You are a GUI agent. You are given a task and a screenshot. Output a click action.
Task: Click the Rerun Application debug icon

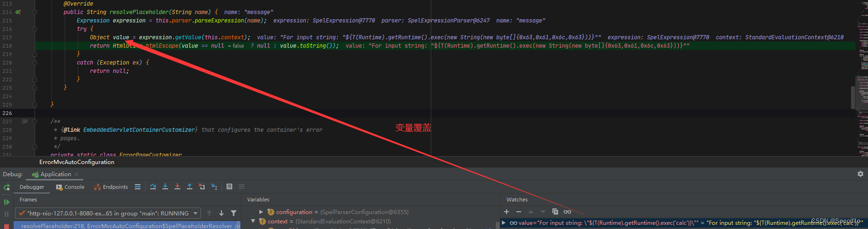coord(7,187)
